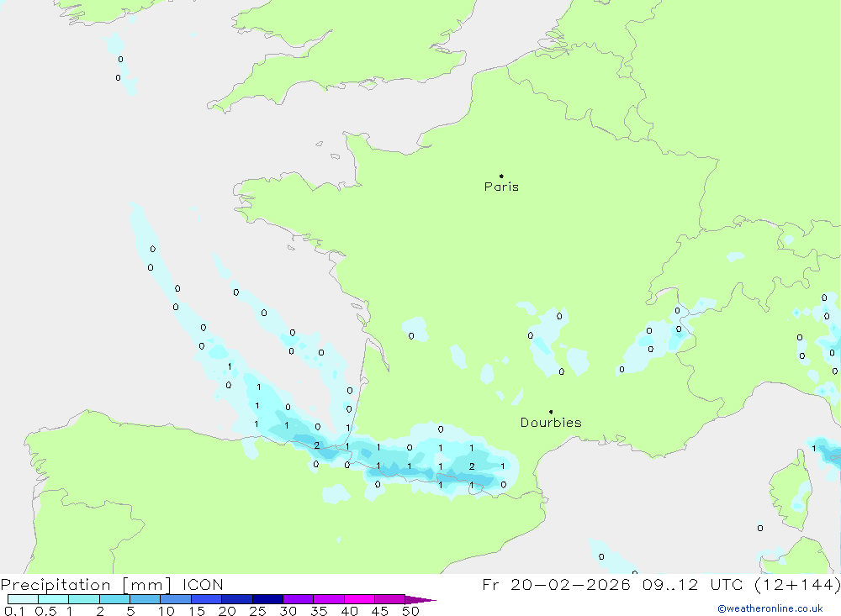Viewport: 841px width, 616px height.
Task: Select the Dourbies location dot marker
Action: tap(551, 412)
